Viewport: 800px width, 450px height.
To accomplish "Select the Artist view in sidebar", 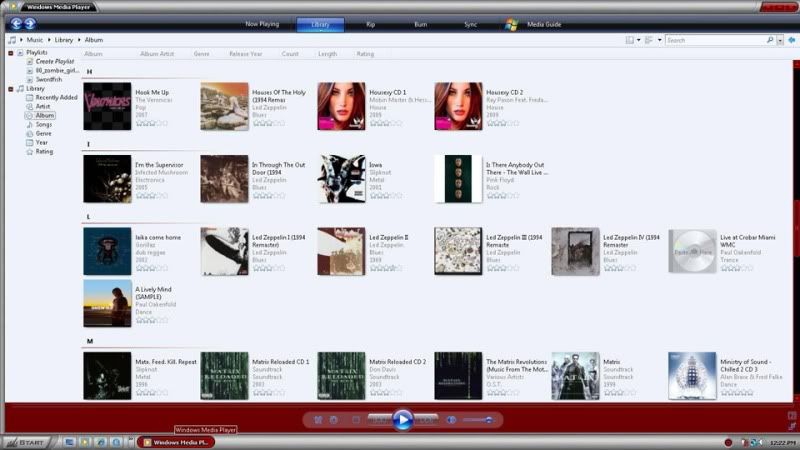I will click(x=42, y=107).
